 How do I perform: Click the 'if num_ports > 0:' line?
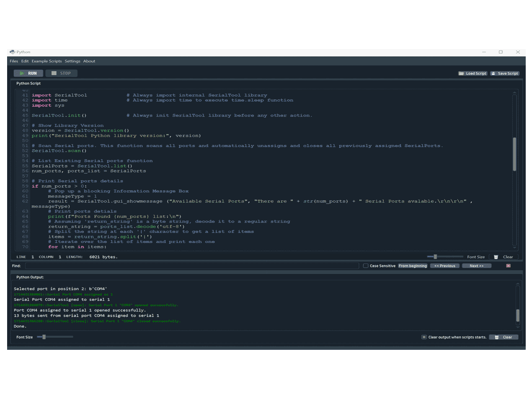[x=59, y=186]
